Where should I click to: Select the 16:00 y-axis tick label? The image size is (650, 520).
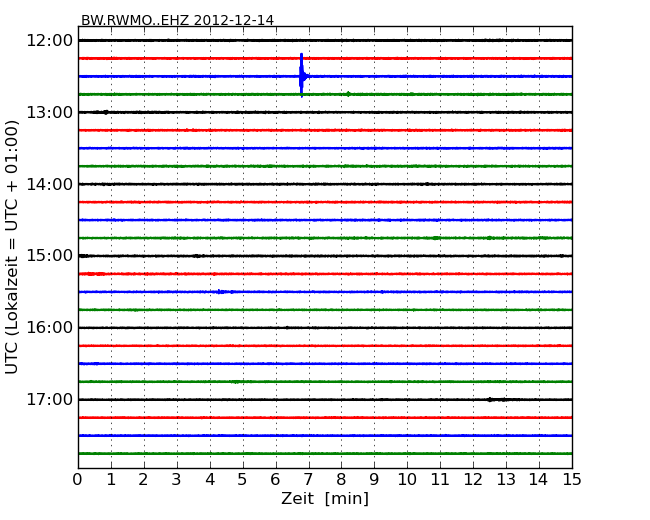pyautogui.click(x=50, y=328)
